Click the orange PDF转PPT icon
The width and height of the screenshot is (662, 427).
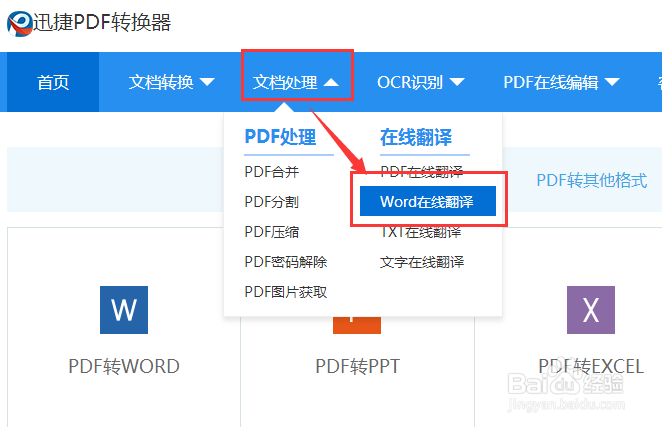[357, 325]
